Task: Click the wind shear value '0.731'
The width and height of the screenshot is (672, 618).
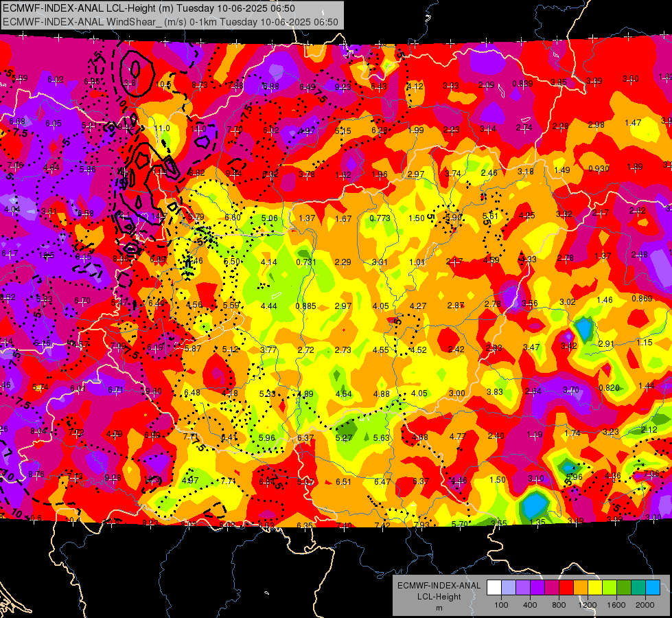Action: click(x=306, y=262)
